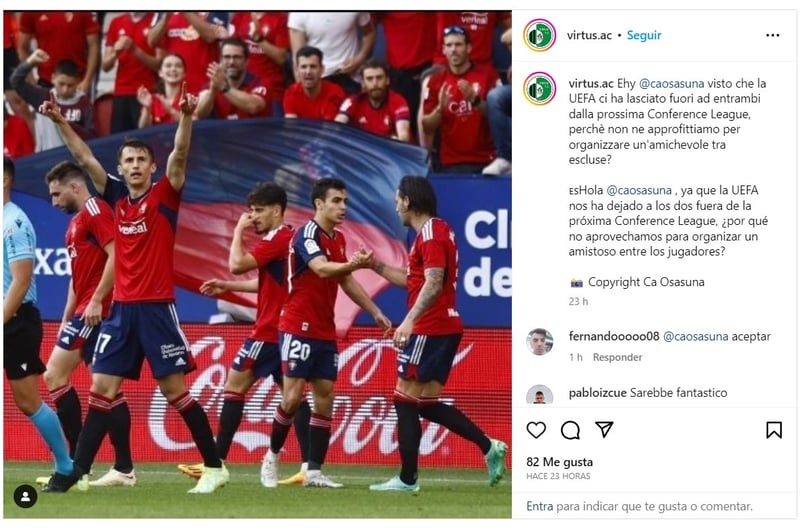This screenshot has height=532, width=800.
Task: Click the virtus.ac username in post header
Action: (x=589, y=35)
